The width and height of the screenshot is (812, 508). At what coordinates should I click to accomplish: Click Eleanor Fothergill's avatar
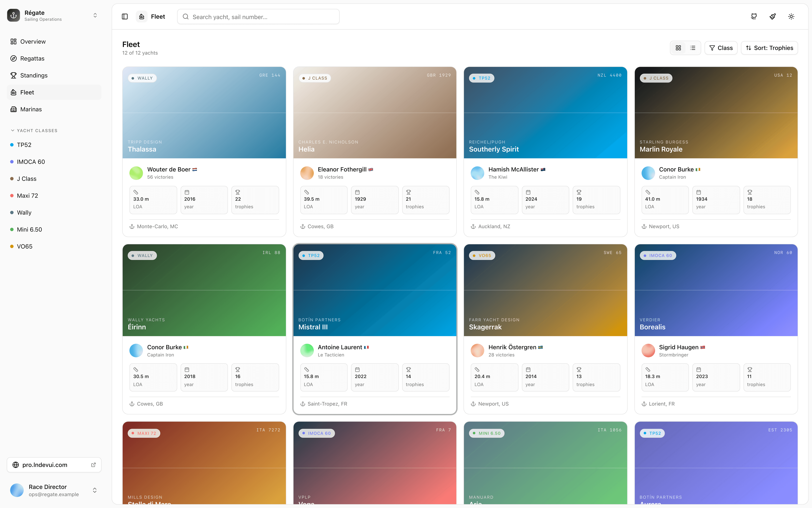pyautogui.click(x=307, y=173)
